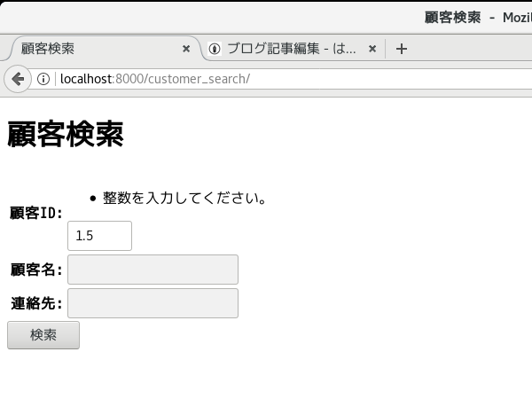Click the 連絡先: label
The image size is (532, 399).
click(36, 303)
